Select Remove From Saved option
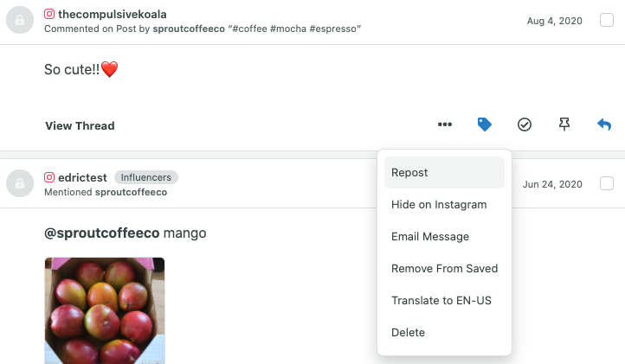Image resolution: width=625 pixels, height=364 pixels. (444, 268)
